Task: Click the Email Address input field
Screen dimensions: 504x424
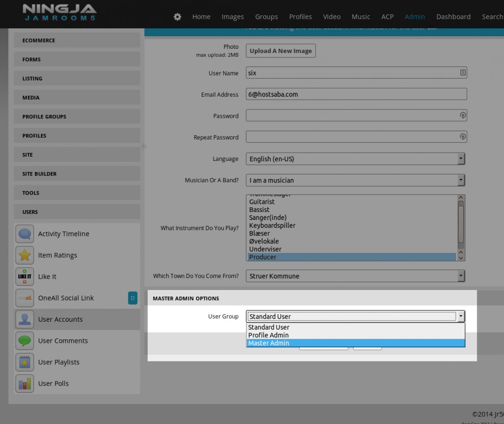Action: pyautogui.click(x=356, y=94)
